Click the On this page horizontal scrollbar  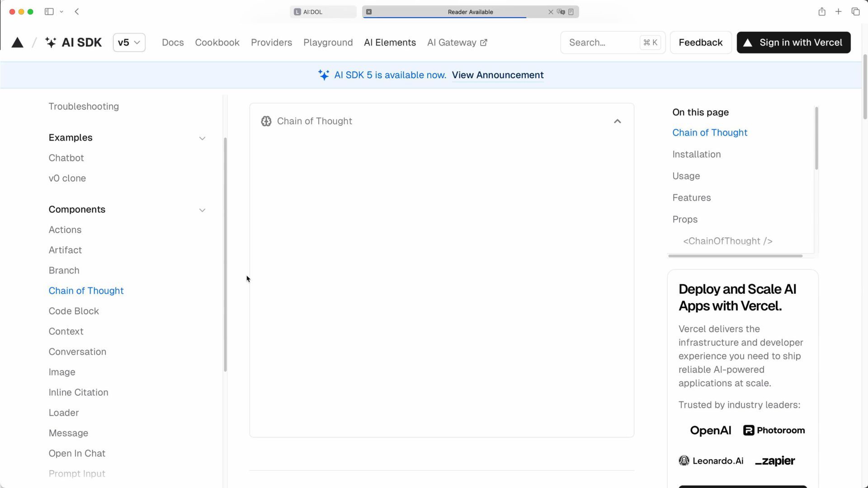point(735,256)
